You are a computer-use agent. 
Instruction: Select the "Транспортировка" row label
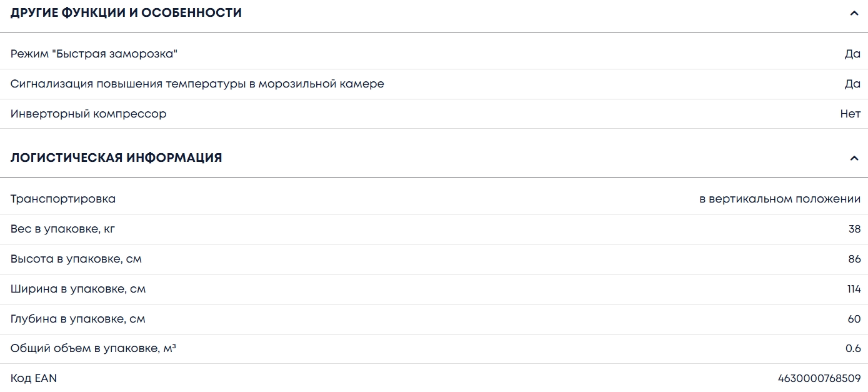[63, 199]
